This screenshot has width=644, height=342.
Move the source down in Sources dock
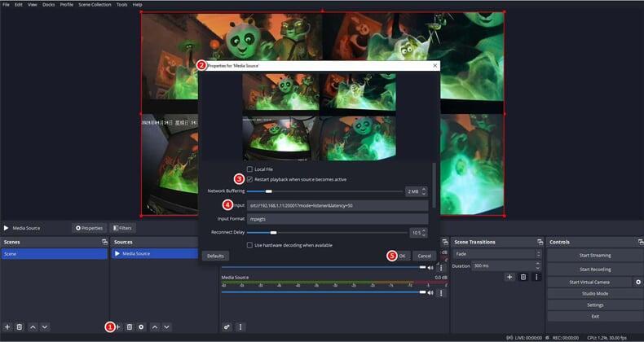(167, 327)
